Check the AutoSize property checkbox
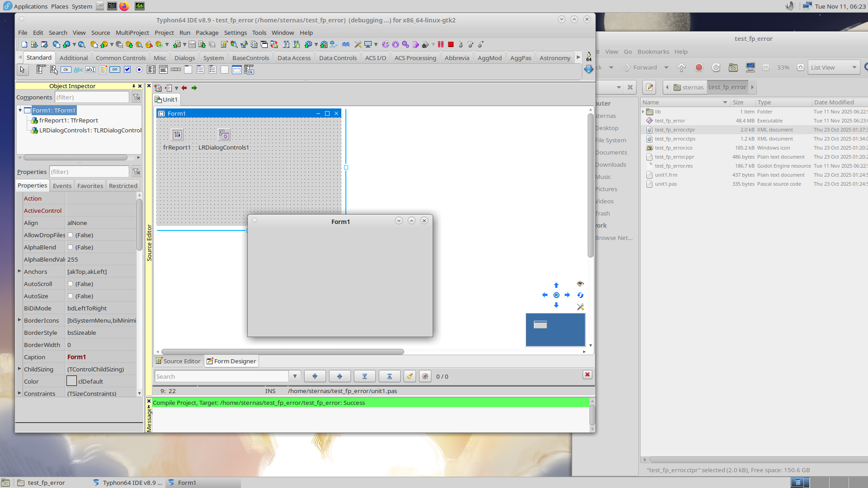 (71, 296)
